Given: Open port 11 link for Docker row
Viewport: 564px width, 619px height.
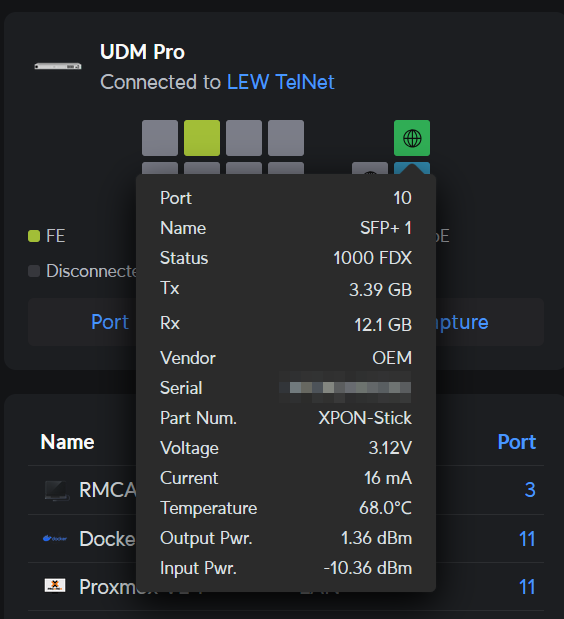Looking at the screenshot, I should 527,539.
